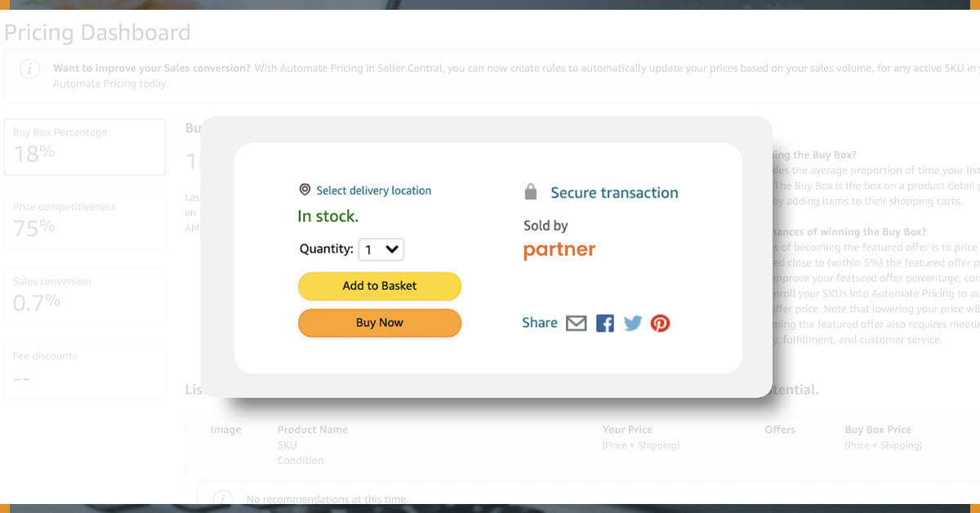Share via the Twitter bird icon
Image resolution: width=980 pixels, height=513 pixels.
click(x=633, y=323)
